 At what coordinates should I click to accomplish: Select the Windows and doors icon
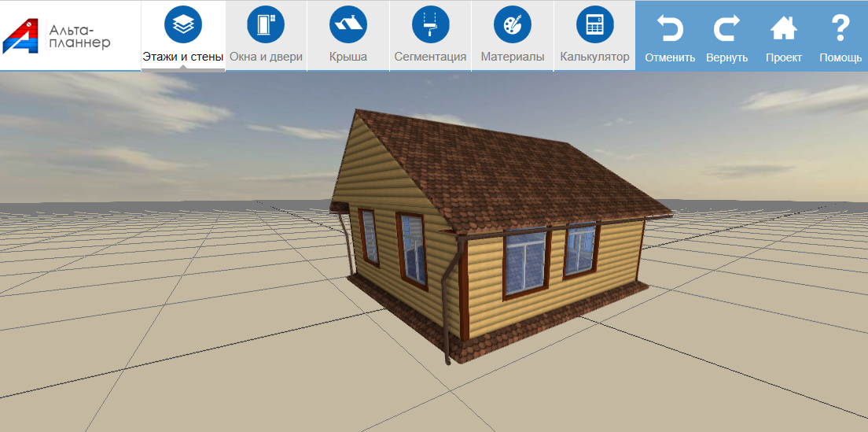(266, 24)
